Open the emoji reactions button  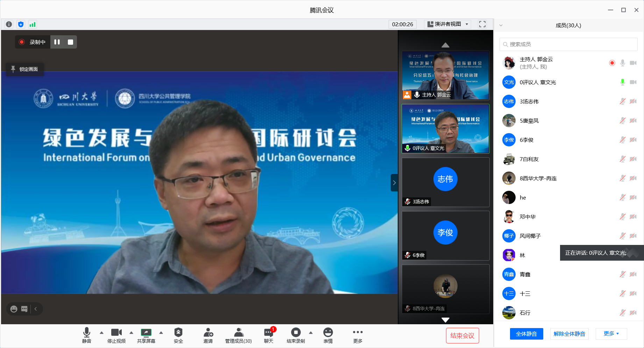click(328, 335)
